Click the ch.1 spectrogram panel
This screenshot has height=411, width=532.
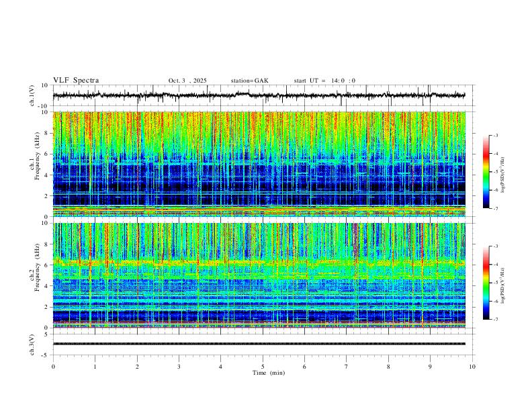tap(259, 164)
